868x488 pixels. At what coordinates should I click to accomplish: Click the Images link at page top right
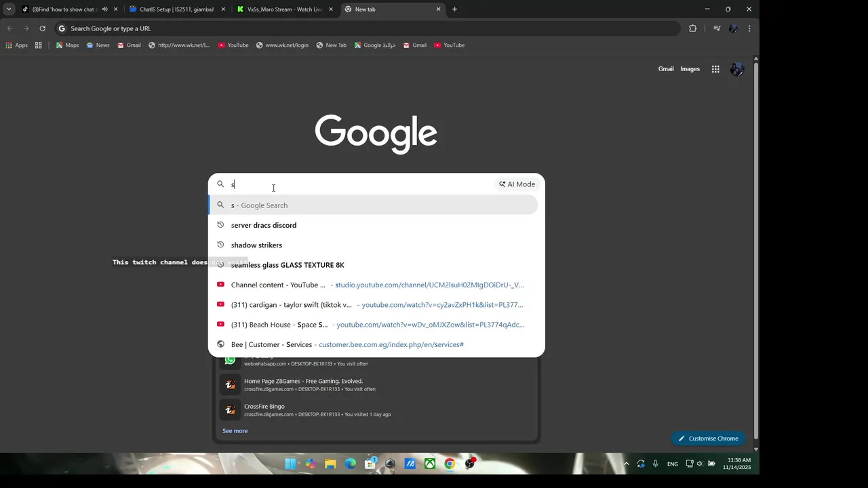click(x=690, y=69)
